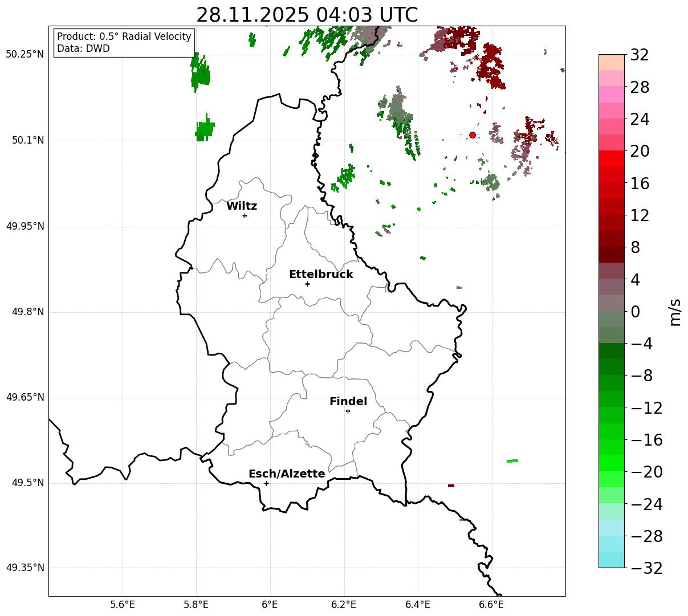Click the 50.25°N latitude label
The height and width of the screenshot is (616, 688).
pyautogui.click(x=25, y=54)
